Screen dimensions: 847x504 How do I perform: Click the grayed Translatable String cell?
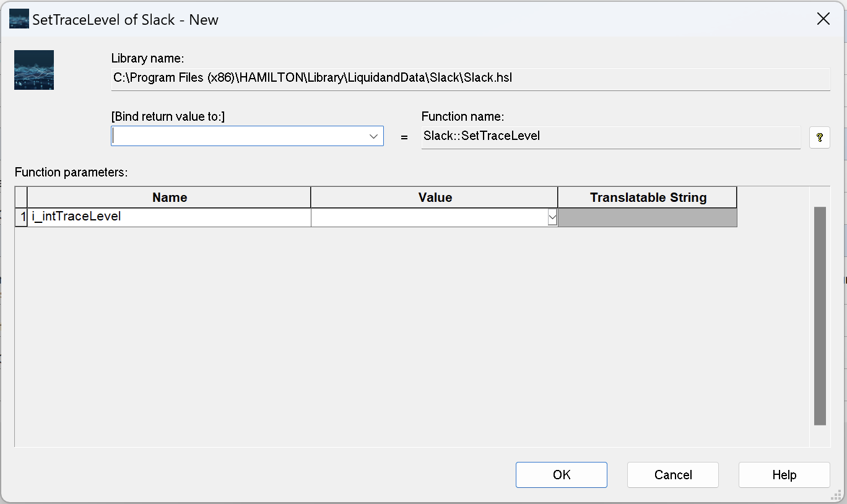pos(648,217)
